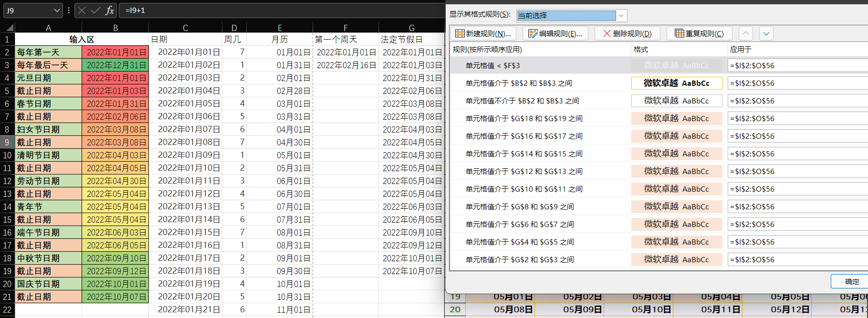This screenshot has height=318, width=868.
Task: Select rule between $G$14 and $G$15
Action: pyautogui.click(x=524, y=154)
